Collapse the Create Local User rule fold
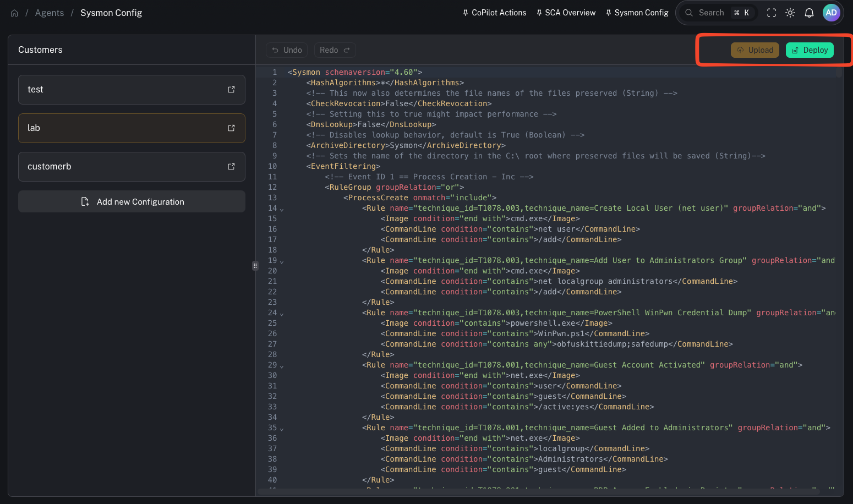The width and height of the screenshot is (853, 504). [x=281, y=210]
